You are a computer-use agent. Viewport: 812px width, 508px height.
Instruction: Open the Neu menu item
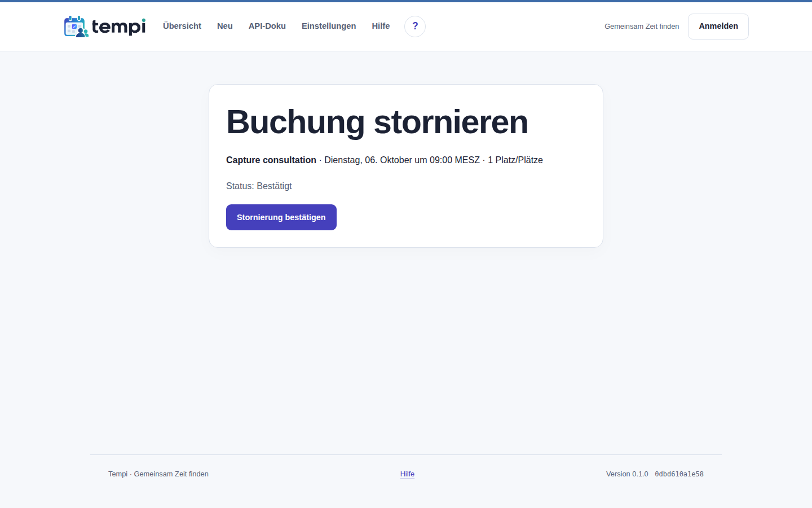(x=225, y=26)
